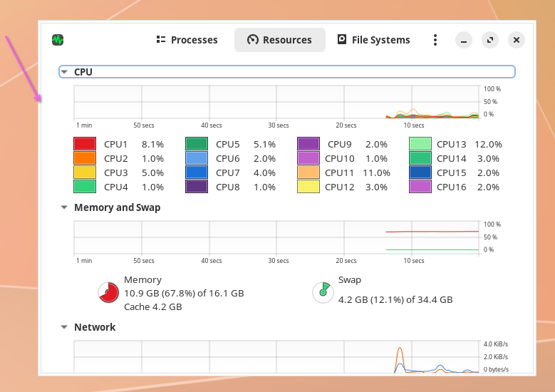Change the red CPU1 color swatch

tap(85, 144)
